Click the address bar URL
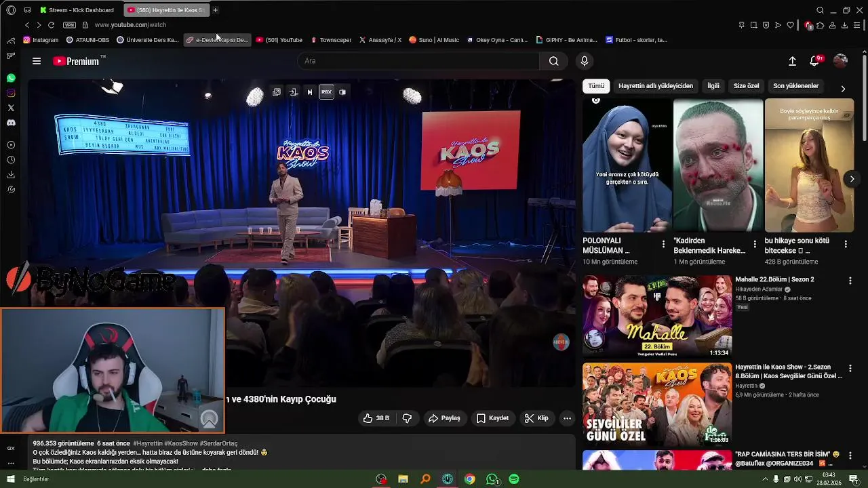Image resolution: width=868 pixels, height=488 pixels. coord(130,25)
